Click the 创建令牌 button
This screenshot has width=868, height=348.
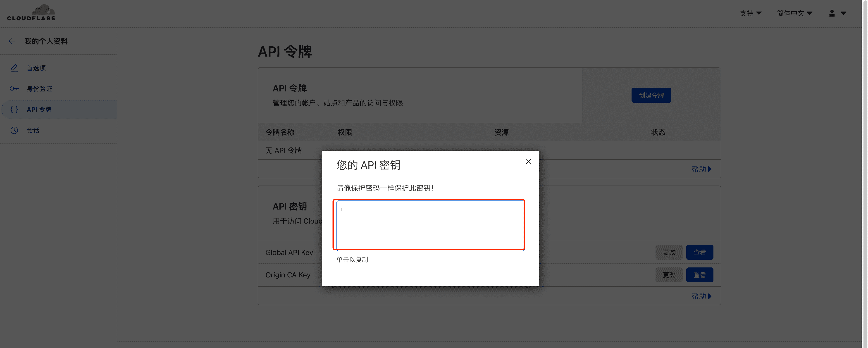(x=651, y=95)
